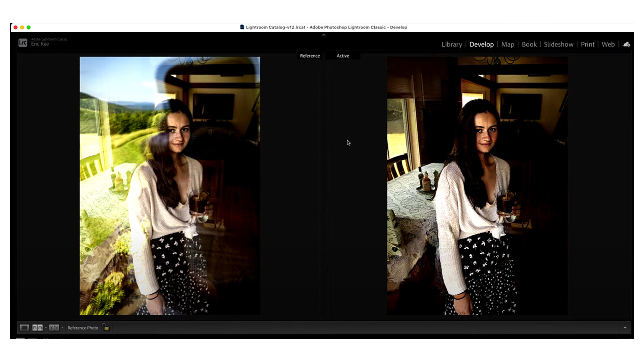Switch to Loupe view mode
Image resolution: width=644 pixels, height=362 pixels.
click(24, 327)
